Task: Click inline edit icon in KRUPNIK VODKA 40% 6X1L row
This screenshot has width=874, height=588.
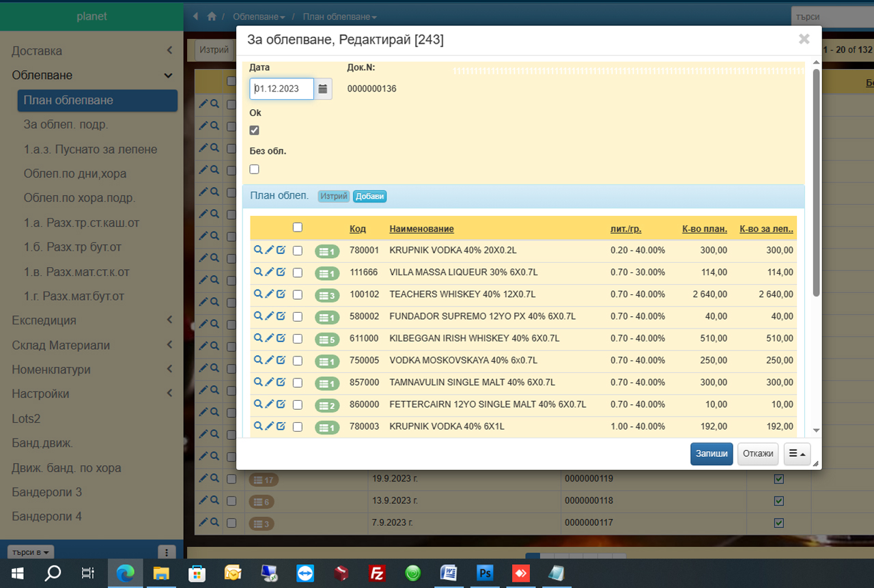Action: pyautogui.click(x=281, y=426)
